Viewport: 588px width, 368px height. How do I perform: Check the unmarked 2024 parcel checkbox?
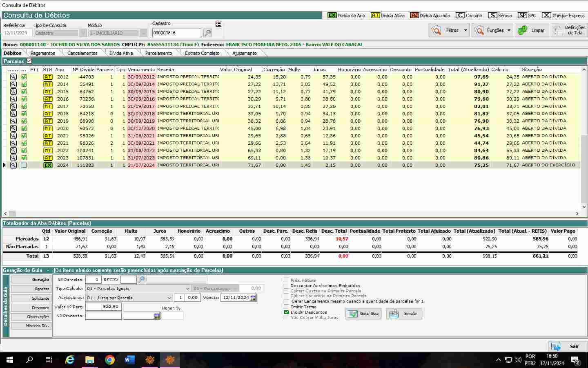point(24,165)
